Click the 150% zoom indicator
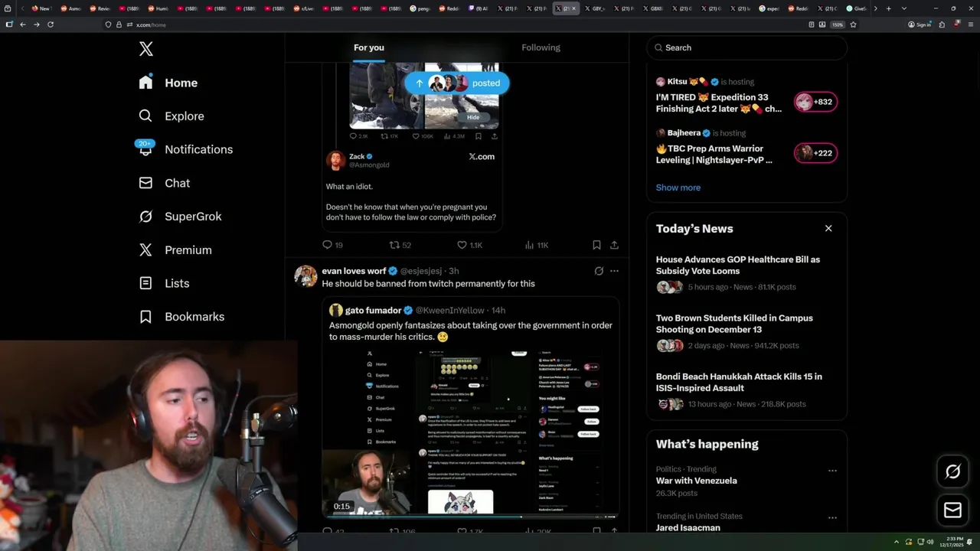 click(x=838, y=24)
